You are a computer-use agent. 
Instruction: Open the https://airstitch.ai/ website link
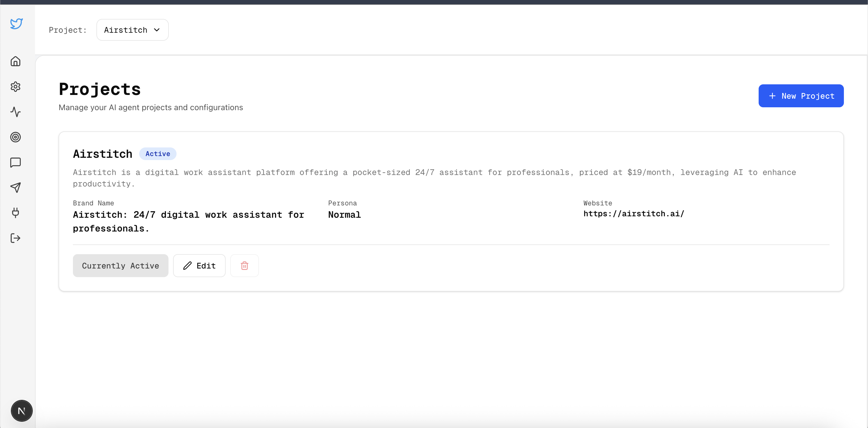[633, 214]
